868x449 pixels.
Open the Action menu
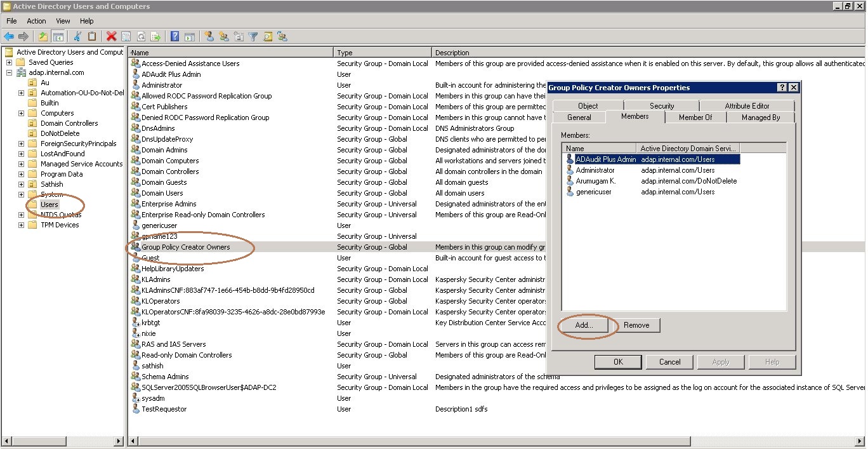(36, 21)
